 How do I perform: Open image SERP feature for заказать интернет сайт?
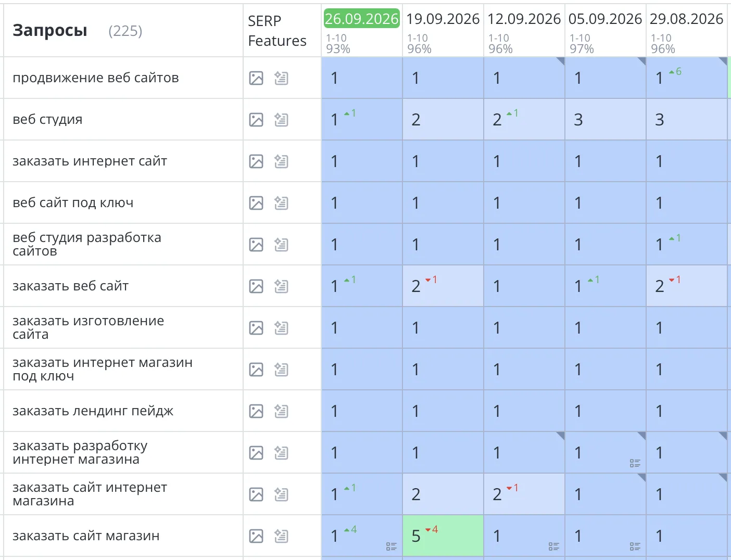256,161
